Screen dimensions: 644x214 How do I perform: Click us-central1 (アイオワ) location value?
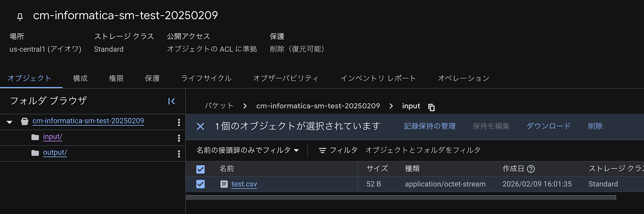[x=45, y=49]
